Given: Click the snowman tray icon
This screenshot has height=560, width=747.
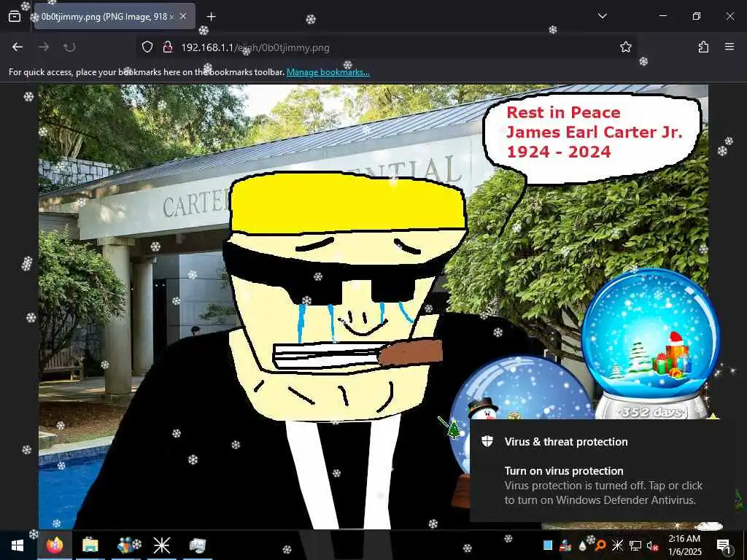Looking at the screenshot, I should (x=565, y=545).
